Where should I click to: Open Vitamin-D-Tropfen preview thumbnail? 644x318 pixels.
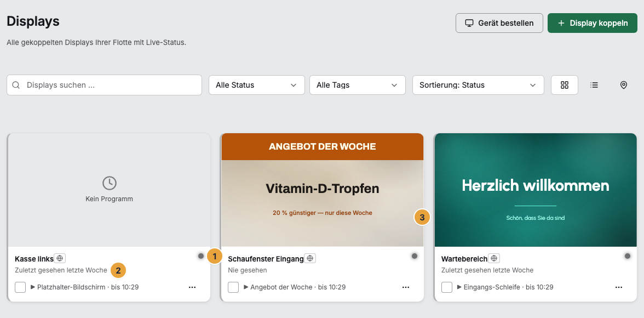pyautogui.click(x=323, y=190)
